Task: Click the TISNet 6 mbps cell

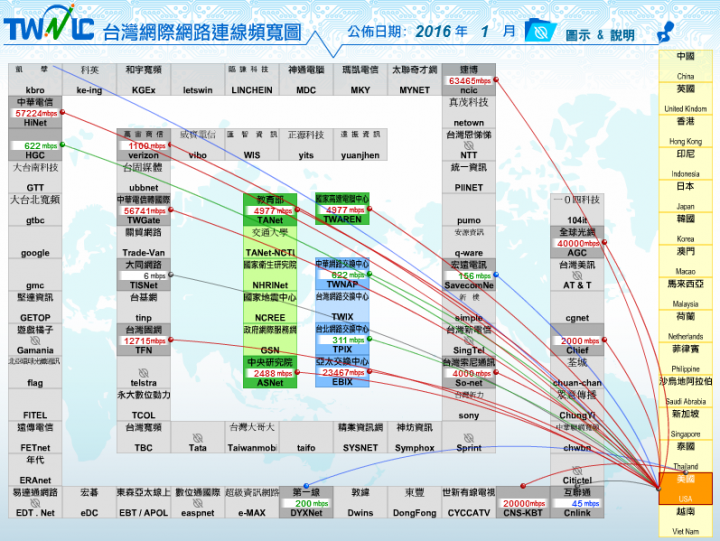Action: 143,275
